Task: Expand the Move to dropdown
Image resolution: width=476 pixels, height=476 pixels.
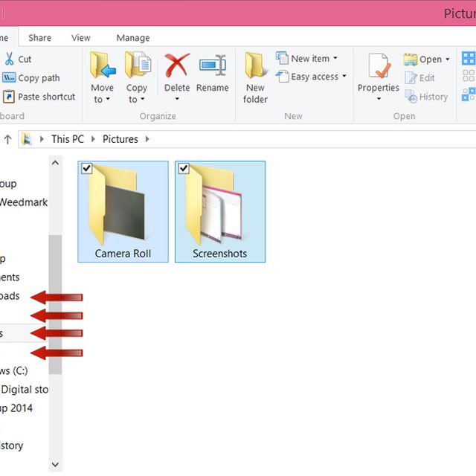Action: [102, 94]
